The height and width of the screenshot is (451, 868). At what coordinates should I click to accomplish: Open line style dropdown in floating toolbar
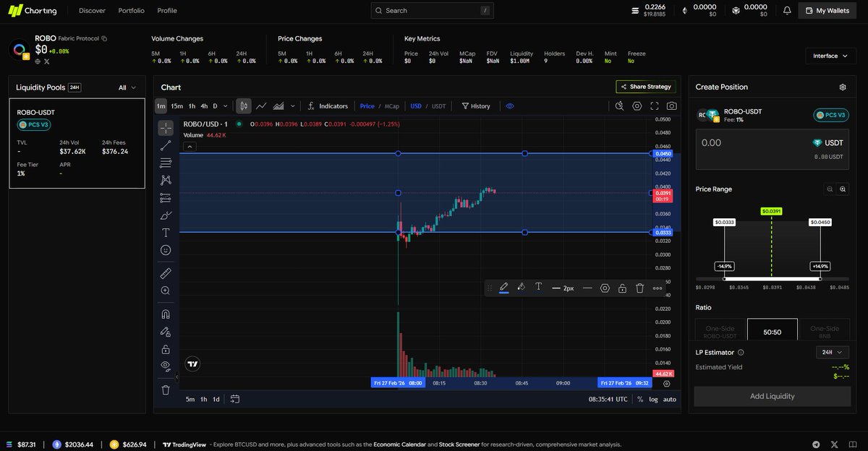[587, 288]
